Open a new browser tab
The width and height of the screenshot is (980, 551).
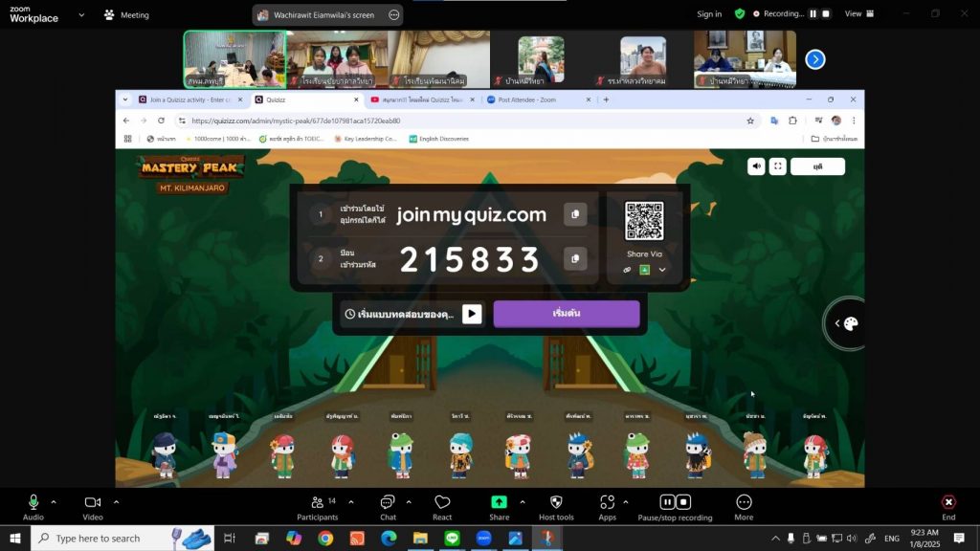click(606, 99)
